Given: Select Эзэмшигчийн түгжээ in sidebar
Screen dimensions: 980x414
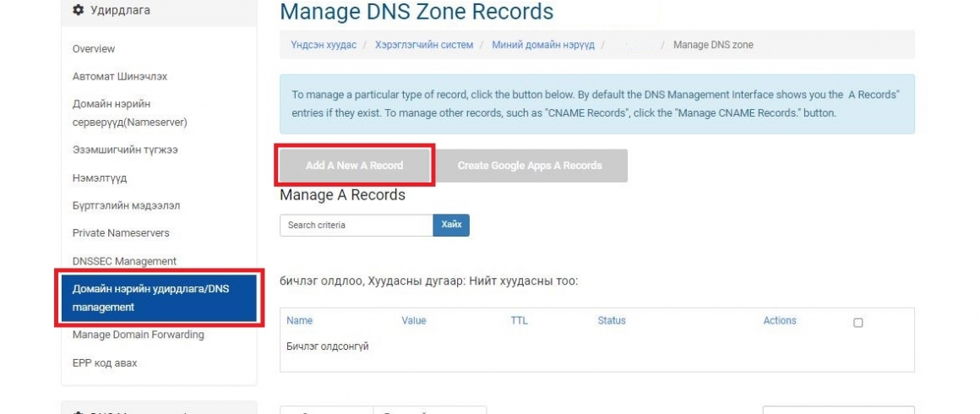Looking at the screenshot, I should pyautogui.click(x=126, y=150).
